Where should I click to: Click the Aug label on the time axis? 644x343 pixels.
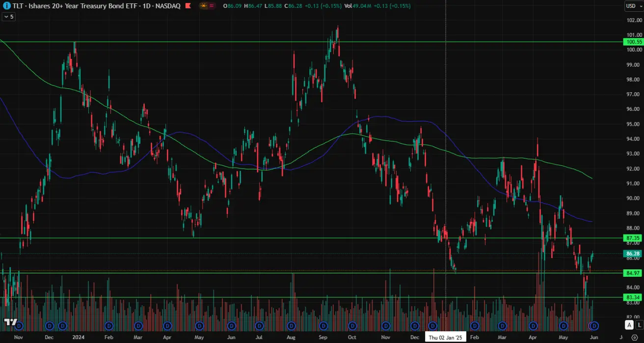(x=291, y=338)
